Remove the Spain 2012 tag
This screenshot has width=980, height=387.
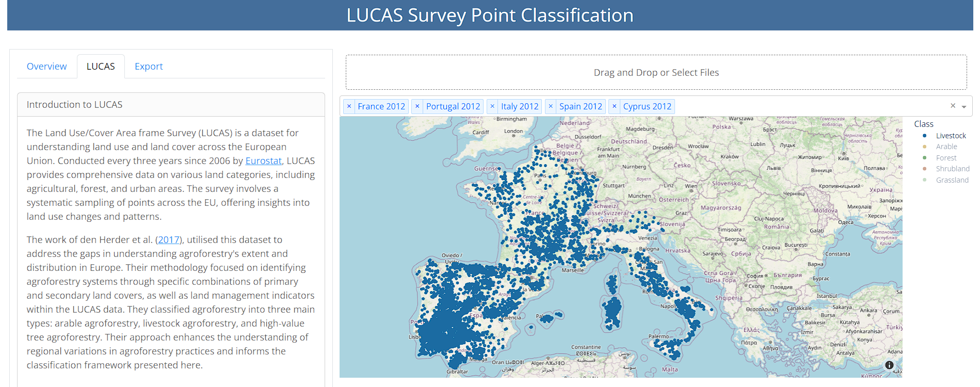[551, 106]
